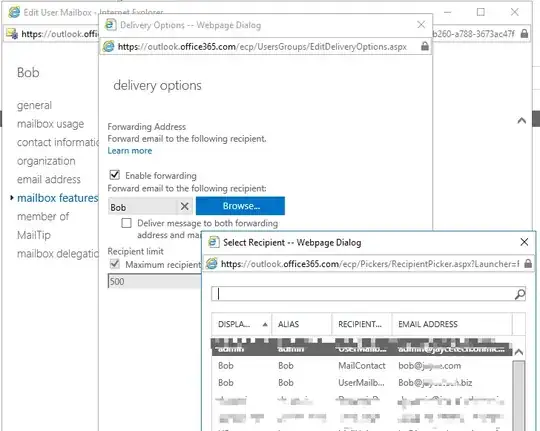This screenshot has width=540, height=431.
Task: Click IE icon in Edit User Mailbox title bar
Action: coord(14,12)
